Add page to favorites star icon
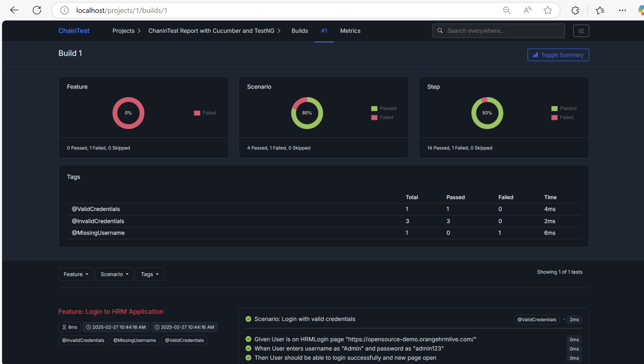 (547, 10)
